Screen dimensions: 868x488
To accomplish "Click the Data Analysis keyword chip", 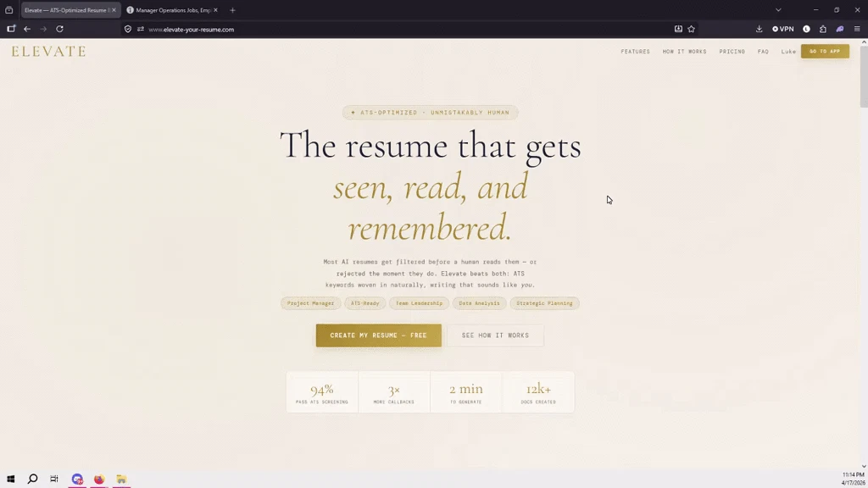I will pyautogui.click(x=479, y=303).
